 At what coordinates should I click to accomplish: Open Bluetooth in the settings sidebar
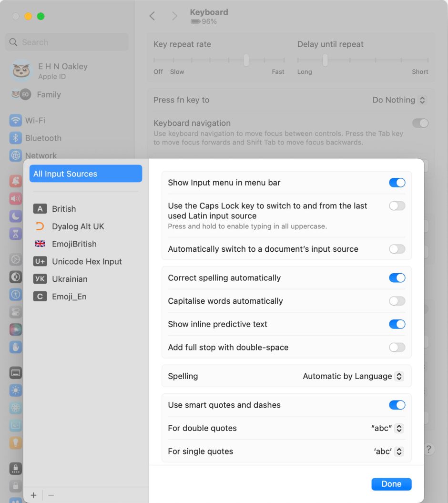tap(43, 138)
